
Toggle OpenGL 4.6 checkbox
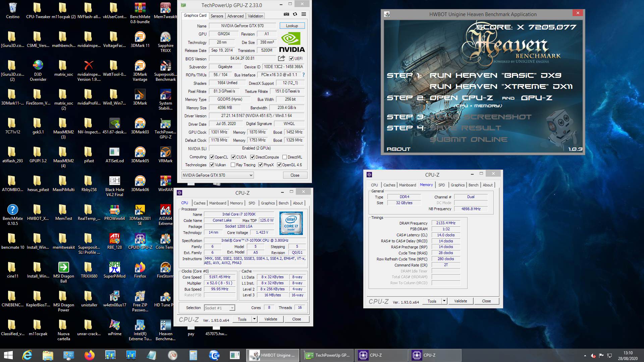[x=279, y=165]
